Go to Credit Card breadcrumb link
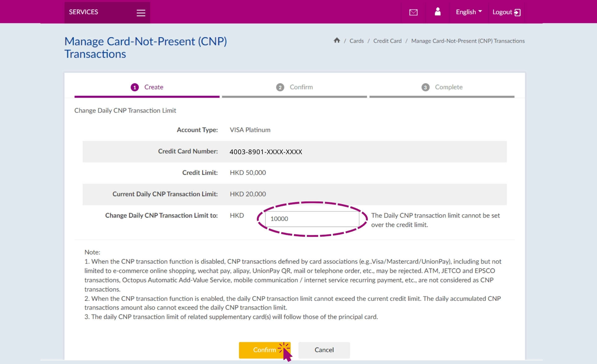The height and width of the screenshot is (364, 597). (x=387, y=41)
